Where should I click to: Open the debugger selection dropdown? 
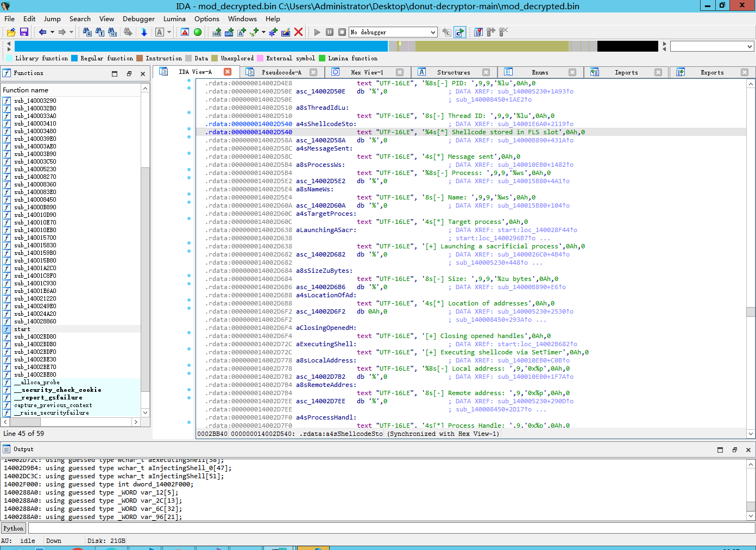pyautogui.click(x=433, y=33)
